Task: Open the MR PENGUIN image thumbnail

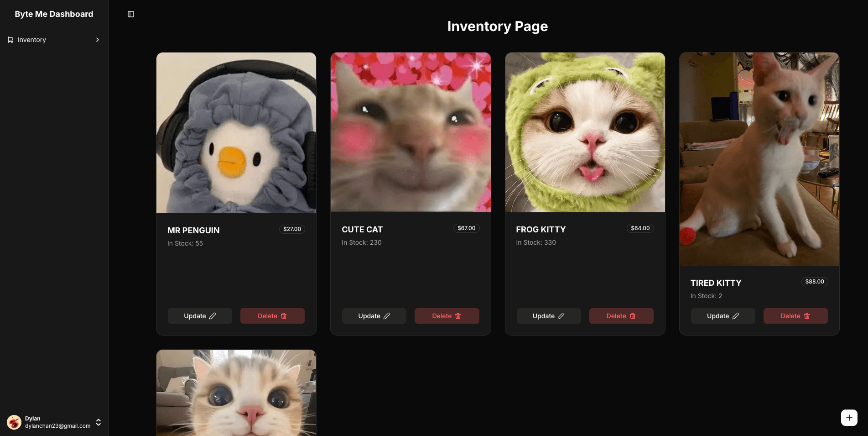Action: (x=236, y=133)
